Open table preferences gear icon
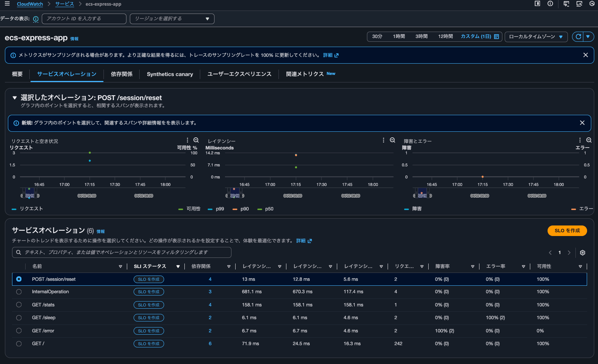This screenshot has height=364, width=598. coord(582,253)
